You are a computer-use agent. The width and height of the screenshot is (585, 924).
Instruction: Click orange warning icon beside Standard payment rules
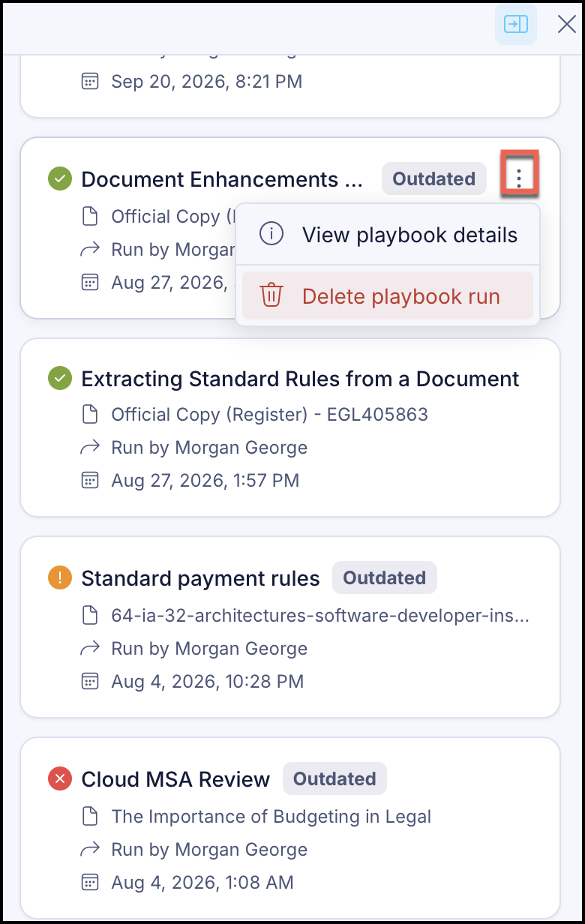[59, 577]
